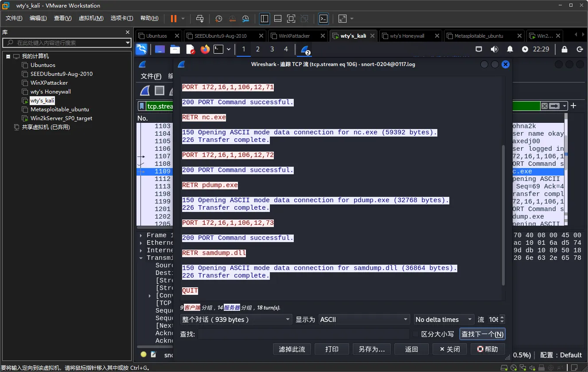Viewport: 588px width, 372px height.
Task: Click the TCP stream text vertical scrollbar
Action: click(x=503, y=215)
